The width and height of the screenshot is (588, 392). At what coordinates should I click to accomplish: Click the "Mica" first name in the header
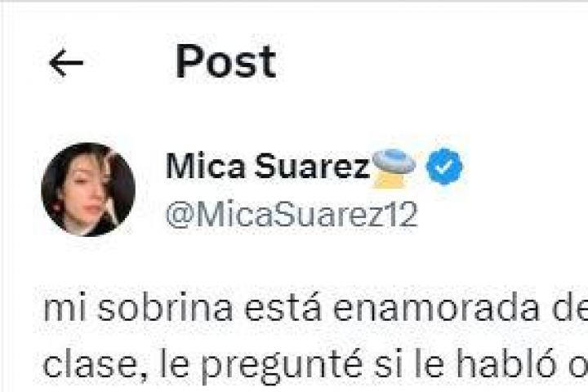click(206, 166)
